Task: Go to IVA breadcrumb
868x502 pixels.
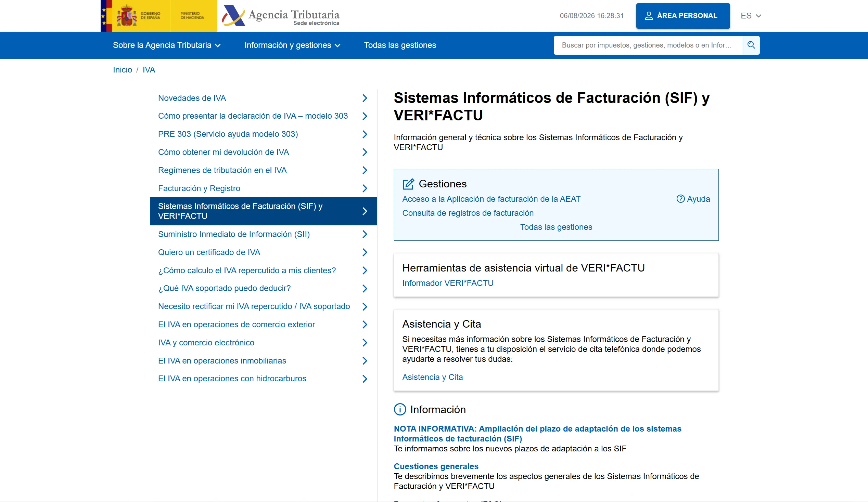Action: (149, 70)
